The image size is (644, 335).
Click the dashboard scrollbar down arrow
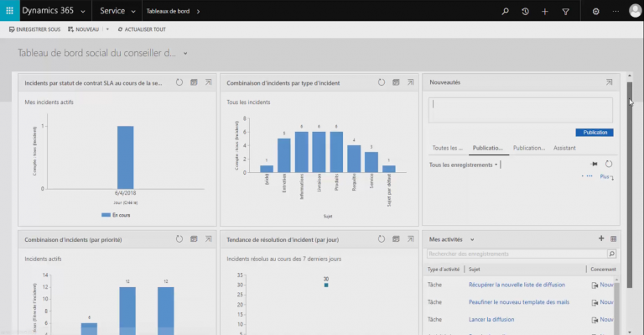pos(630,332)
